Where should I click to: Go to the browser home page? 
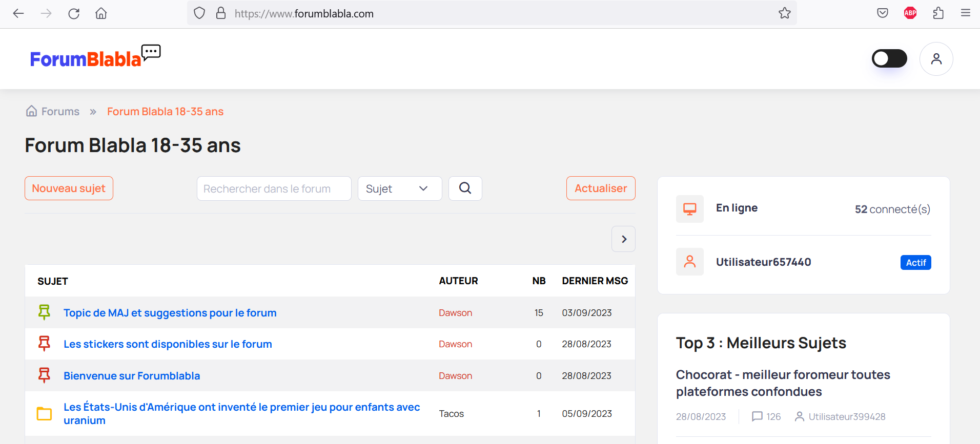[x=101, y=13]
